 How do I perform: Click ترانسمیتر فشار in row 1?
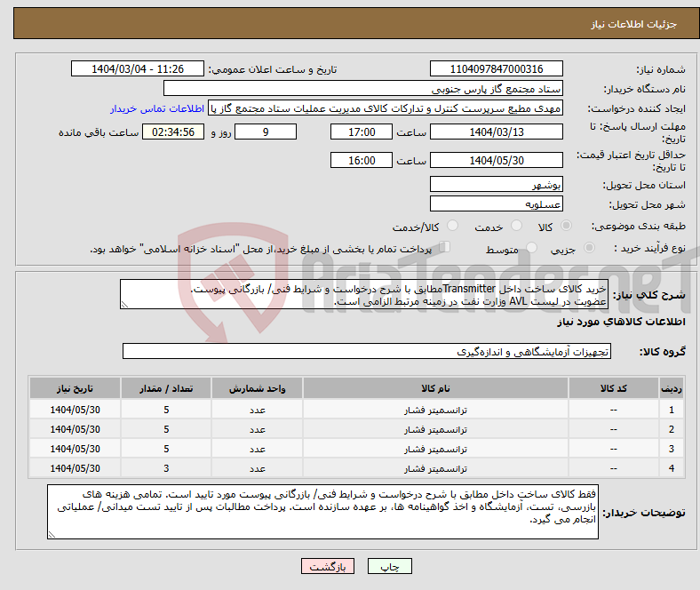435,410
